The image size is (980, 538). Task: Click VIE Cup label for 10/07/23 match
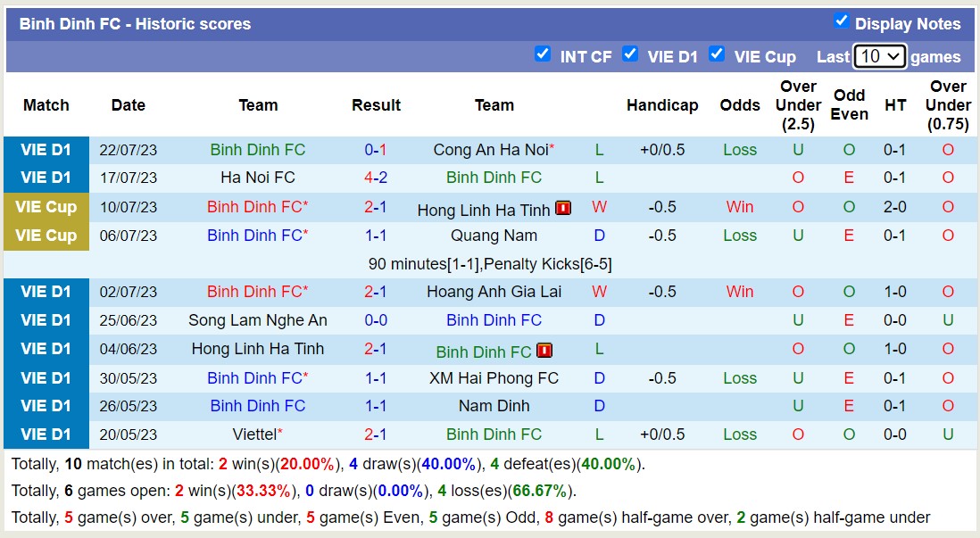coord(46,207)
